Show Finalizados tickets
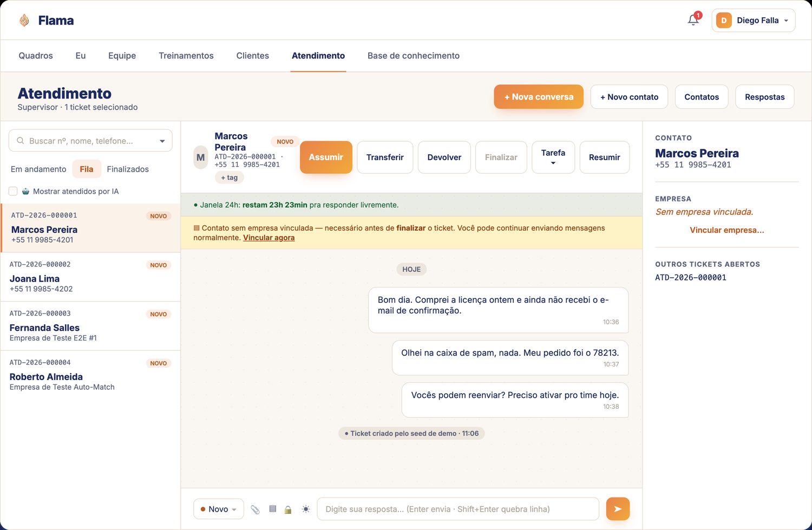This screenshot has height=530, width=812. (x=128, y=169)
